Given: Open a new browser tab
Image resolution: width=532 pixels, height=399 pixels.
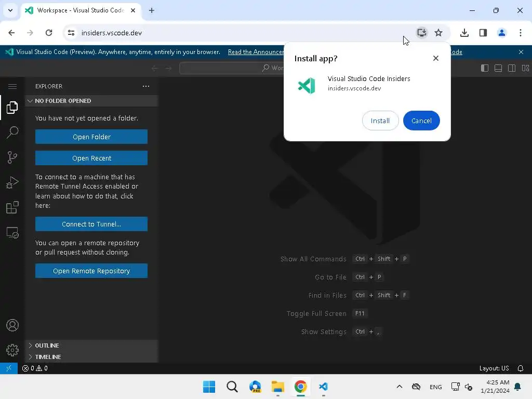Looking at the screenshot, I should [x=152, y=10].
